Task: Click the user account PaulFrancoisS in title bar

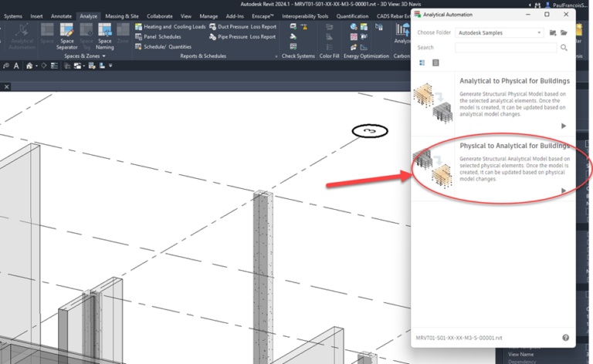Action: click(x=566, y=5)
